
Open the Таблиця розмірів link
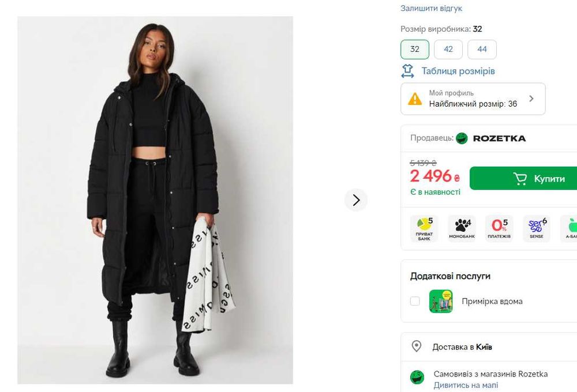click(458, 71)
